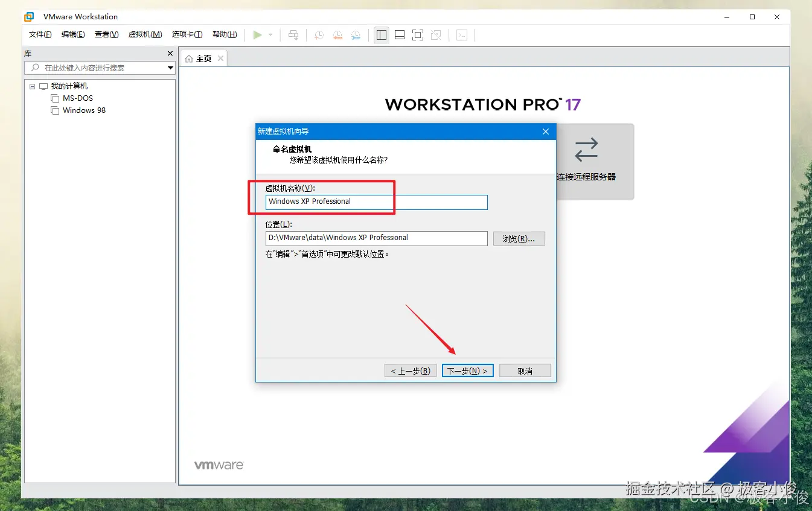The width and height of the screenshot is (812, 511).
Task: Click the remote server arrows icon
Action: pyautogui.click(x=586, y=150)
